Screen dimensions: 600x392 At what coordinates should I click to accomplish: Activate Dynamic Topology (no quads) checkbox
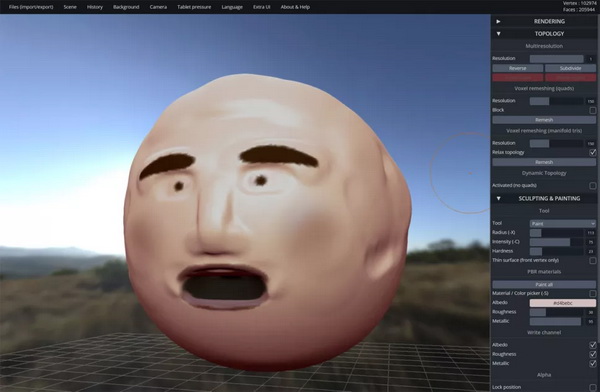pyautogui.click(x=592, y=186)
